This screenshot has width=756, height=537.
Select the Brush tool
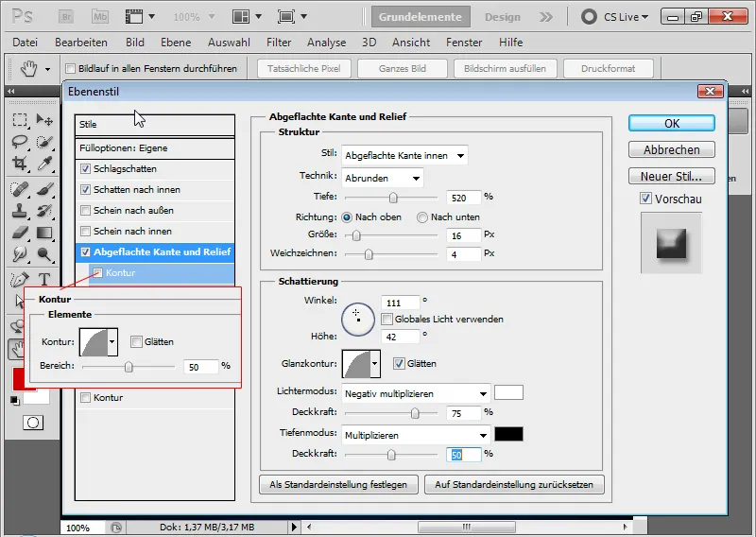(x=44, y=189)
